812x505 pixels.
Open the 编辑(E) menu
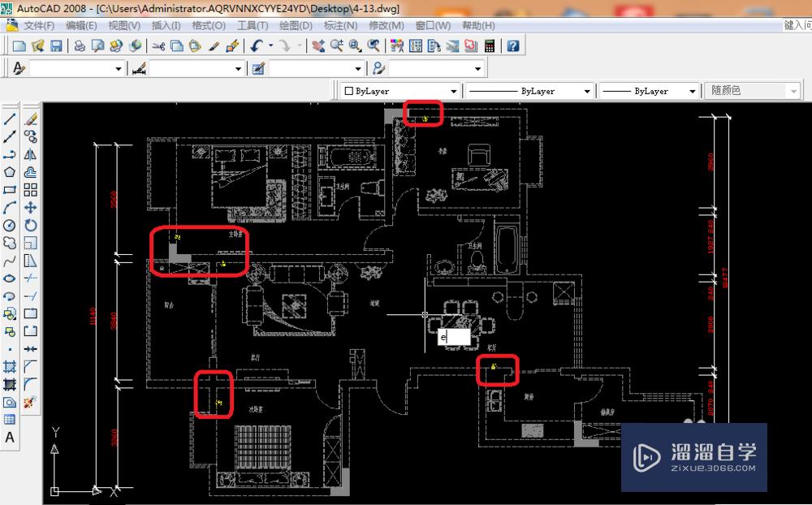pos(81,25)
